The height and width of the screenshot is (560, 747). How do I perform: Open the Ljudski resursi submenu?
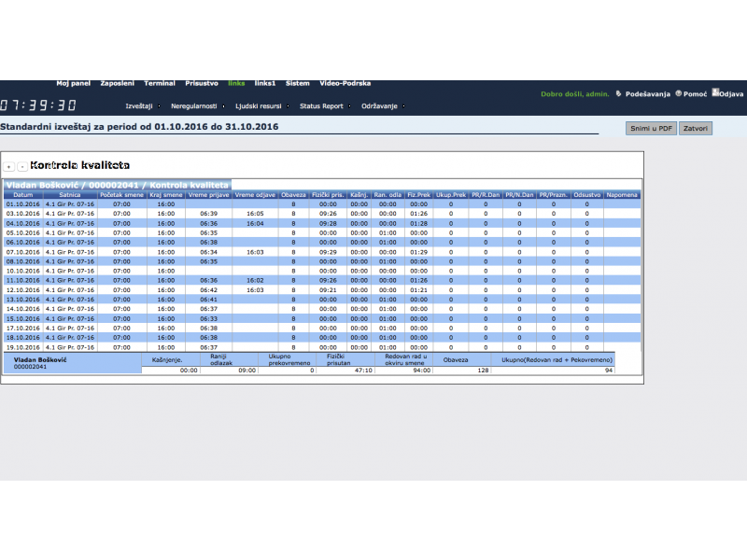pyautogui.click(x=261, y=106)
